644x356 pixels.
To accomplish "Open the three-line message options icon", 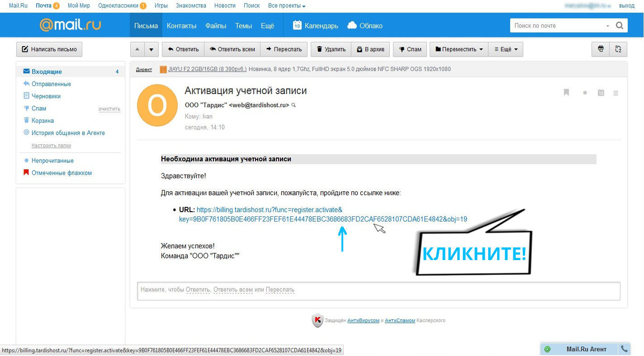I will click(x=616, y=93).
